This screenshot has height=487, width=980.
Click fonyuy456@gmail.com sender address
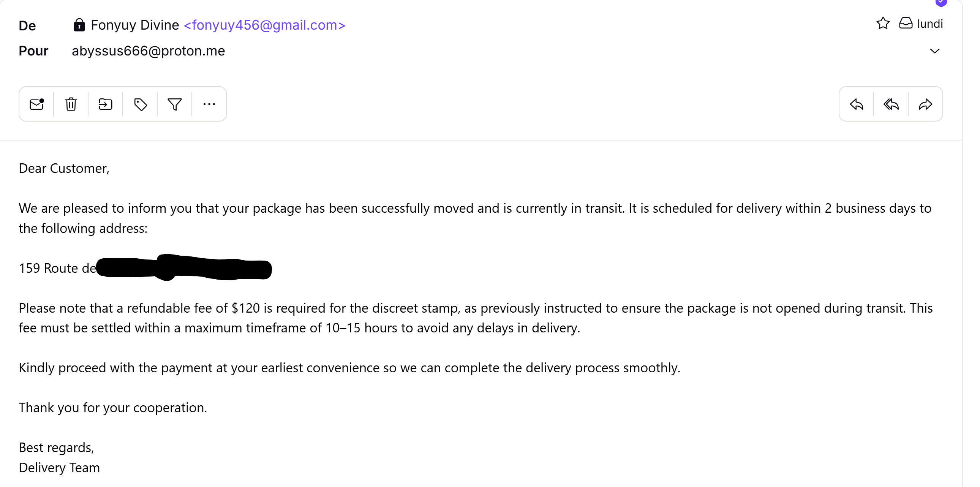pos(264,25)
